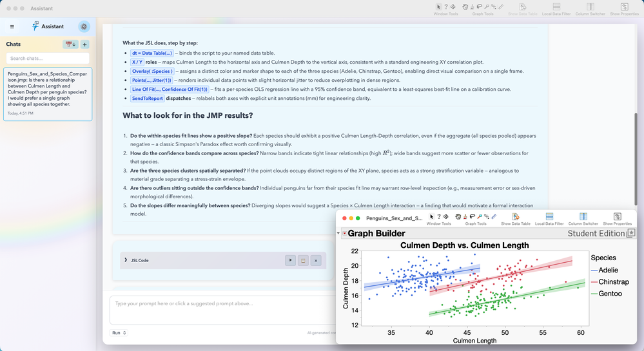Click the 'What to look for in the JMP results?' heading
The image size is (644, 351).
tap(188, 115)
